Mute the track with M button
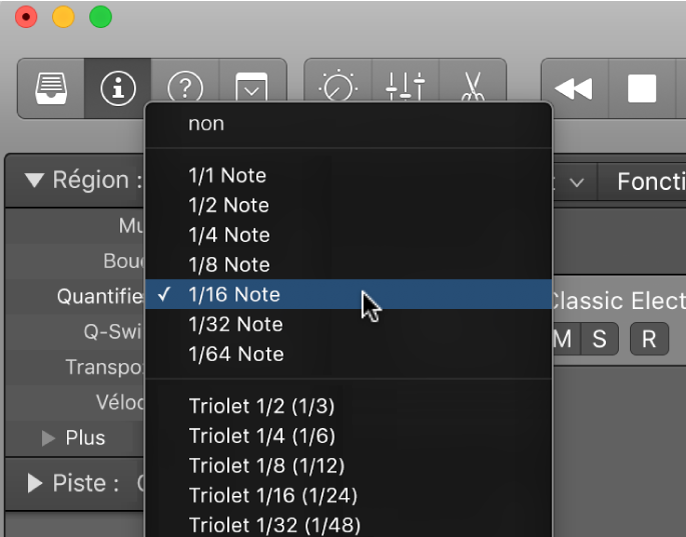The height and width of the screenshot is (537, 686). point(563,339)
